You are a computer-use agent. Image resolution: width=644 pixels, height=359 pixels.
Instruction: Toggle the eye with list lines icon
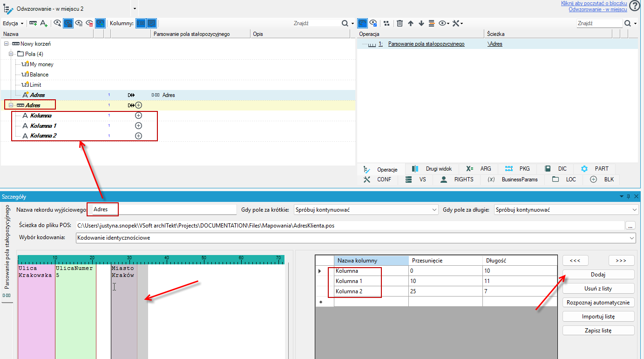click(79, 23)
